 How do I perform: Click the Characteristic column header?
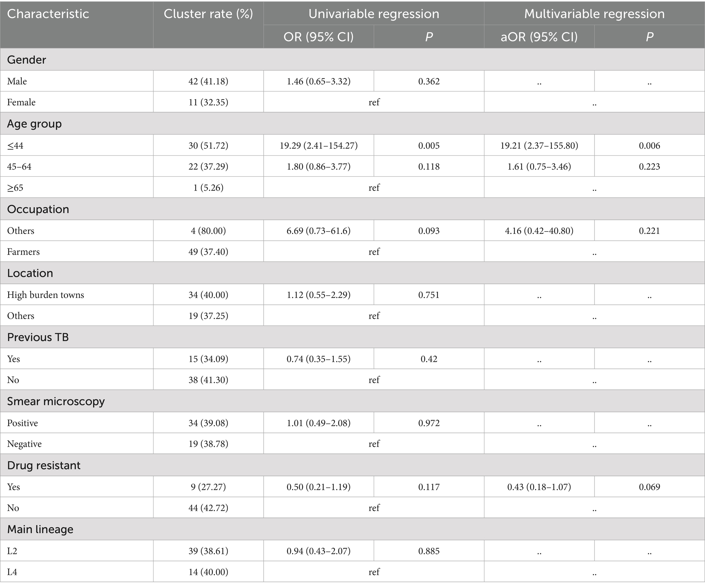48,14
